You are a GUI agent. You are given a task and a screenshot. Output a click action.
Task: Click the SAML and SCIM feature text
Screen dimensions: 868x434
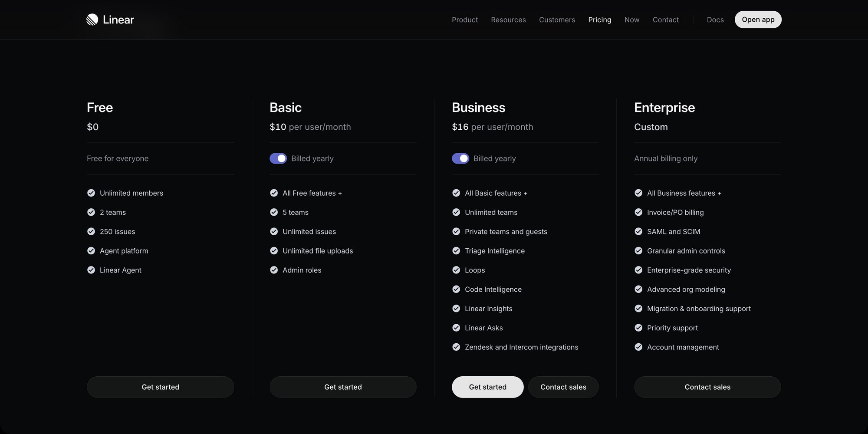click(x=674, y=231)
